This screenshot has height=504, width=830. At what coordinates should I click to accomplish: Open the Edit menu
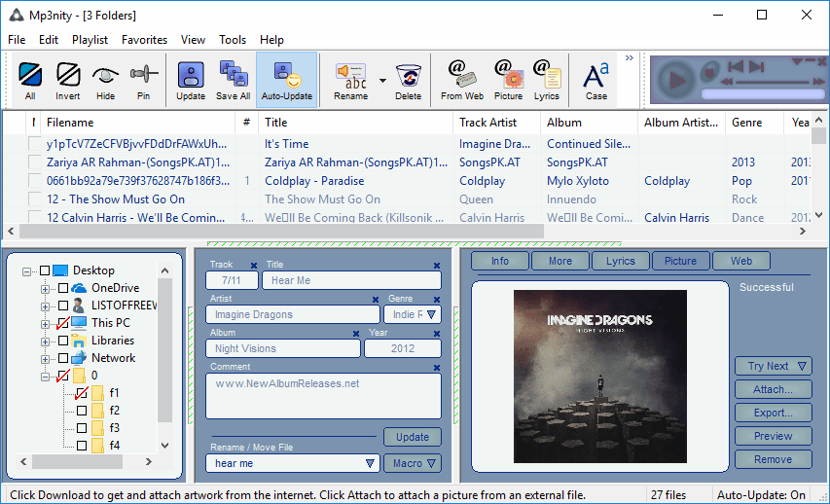[49, 40]
